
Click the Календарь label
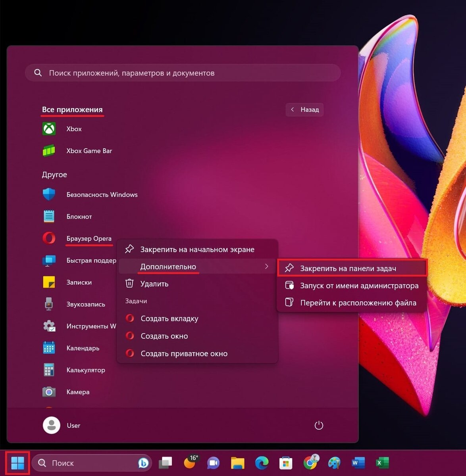83,348
